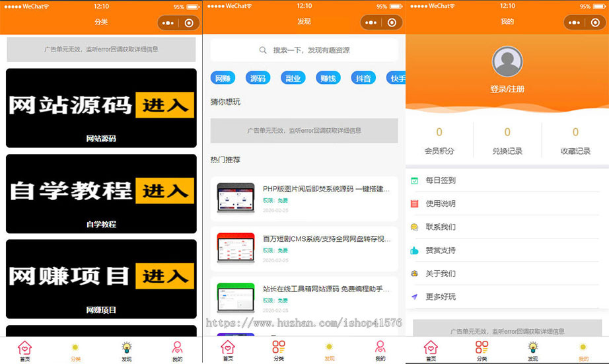Open mini-program menu dots on 我的 screen
609x364 pixels.
pyautogui.click(x=574, y=22)
